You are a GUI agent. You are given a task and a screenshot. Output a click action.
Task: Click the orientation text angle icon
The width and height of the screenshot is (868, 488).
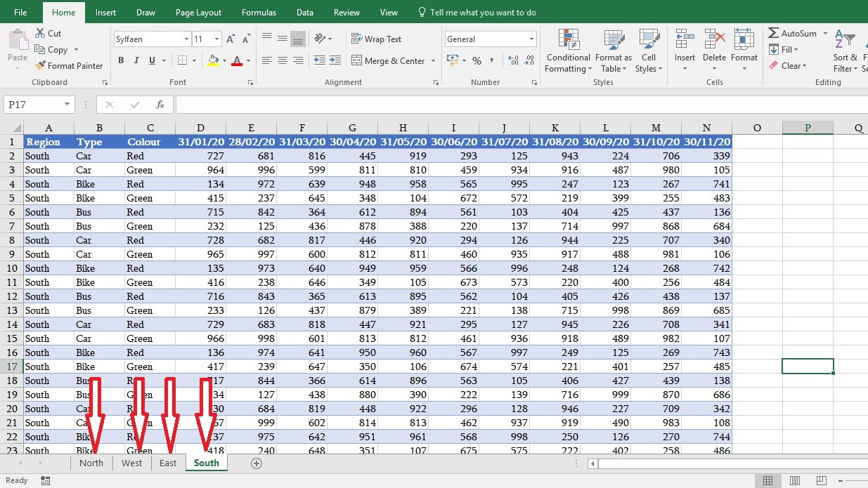click(x=320, y=39)
